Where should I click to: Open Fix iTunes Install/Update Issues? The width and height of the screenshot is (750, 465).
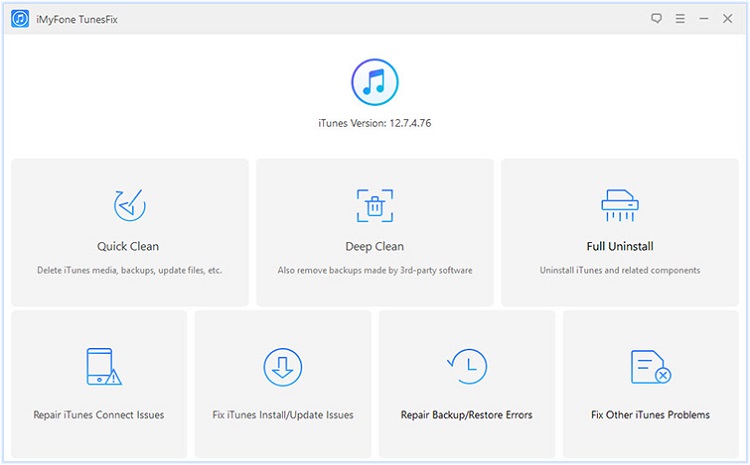point(283,384)
